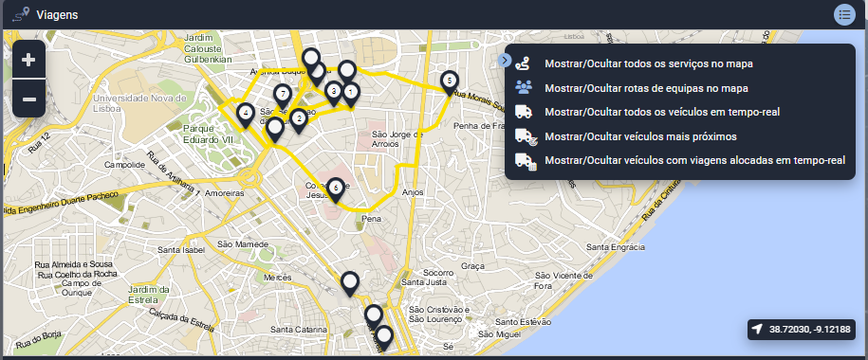Click the real-time vehicles truck icon
The width and height of the screenshot is (868, 360).
(523, 112)
